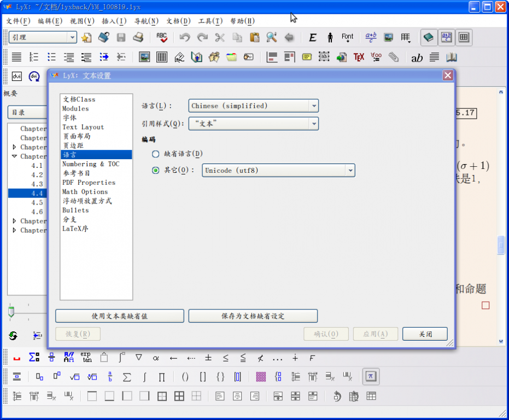
Task: Click the 关闭 button in dialog
Action: click(425, 334)
